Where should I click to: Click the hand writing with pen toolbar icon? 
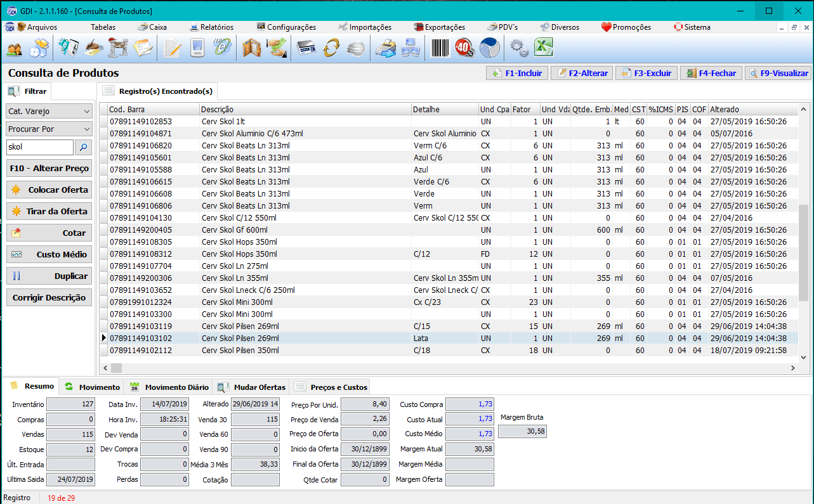click(94, 49)
